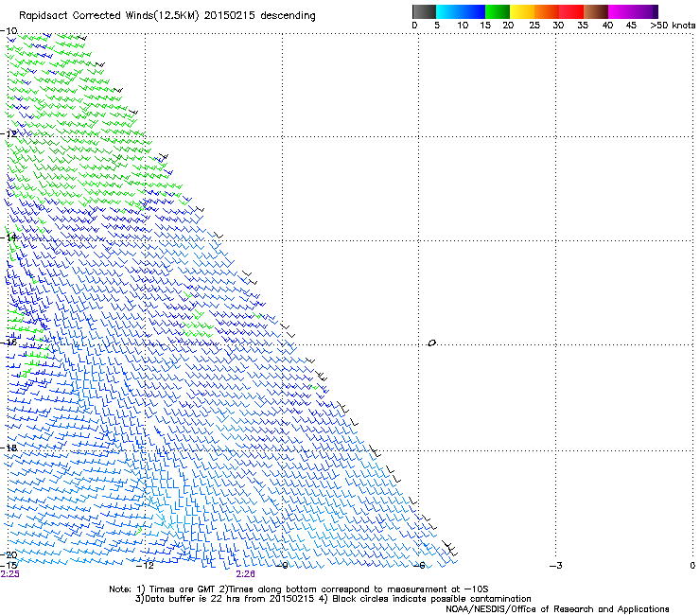This screenshot has height=615, width=700.
Task: Click the green 15-20 knots legend segment
Action: pyautogui.click(x=498, y=11)
